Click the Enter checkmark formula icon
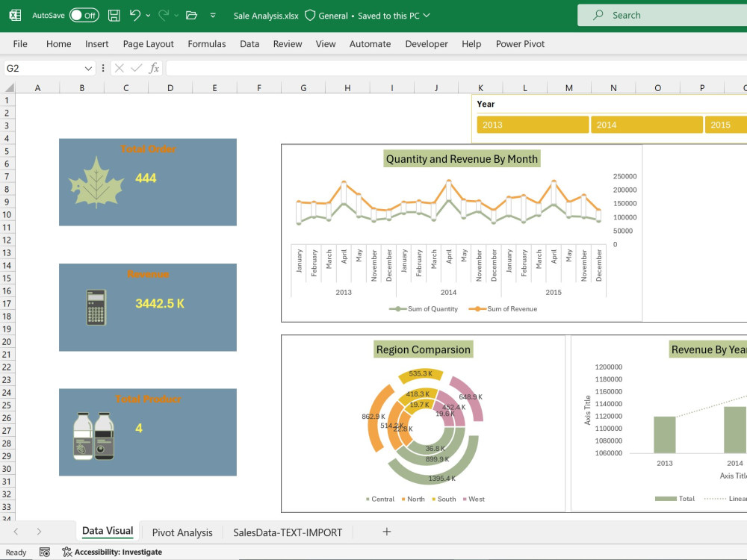747x560 pixels. click(x=137, y=68)
